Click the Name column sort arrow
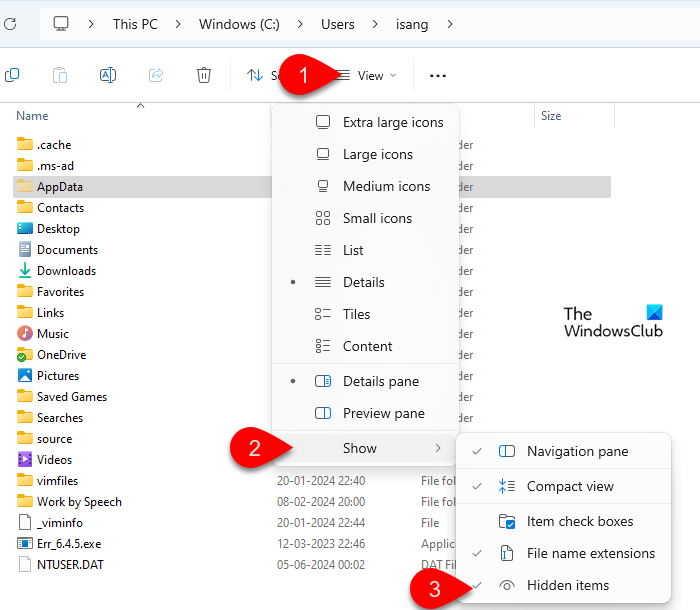 [141, 106]
